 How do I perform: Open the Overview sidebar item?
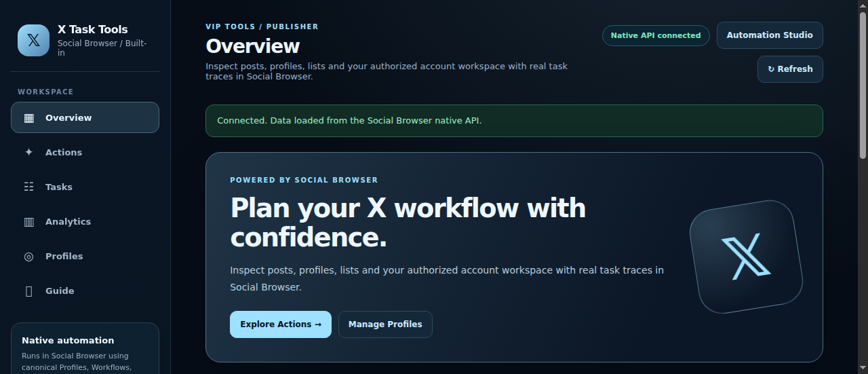[85, 117]
